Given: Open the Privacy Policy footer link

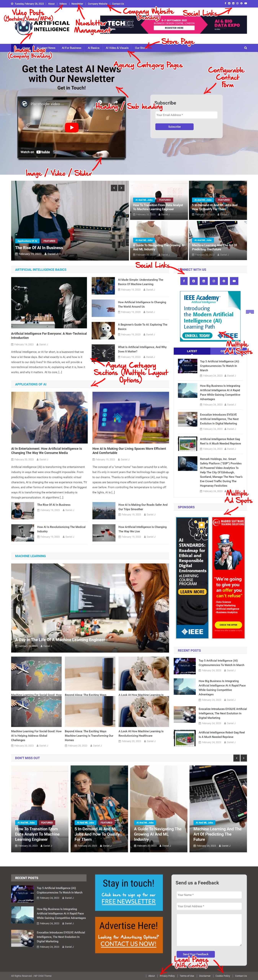Looking at the screenshot, I should tap(167, 976).
